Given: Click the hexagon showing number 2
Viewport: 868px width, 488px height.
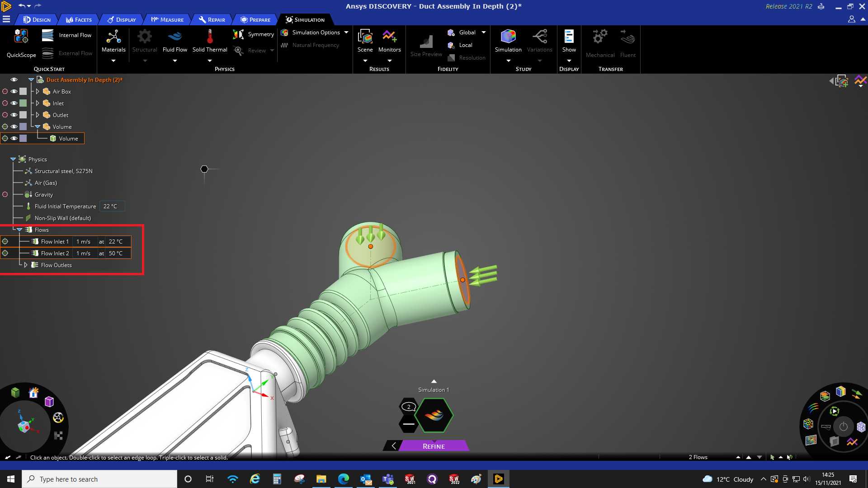Looking at the screenshot, I should 409,407.
